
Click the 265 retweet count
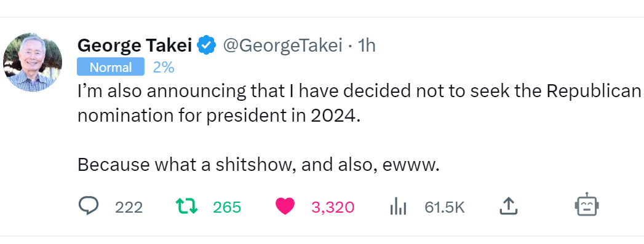tap(227, 208)
